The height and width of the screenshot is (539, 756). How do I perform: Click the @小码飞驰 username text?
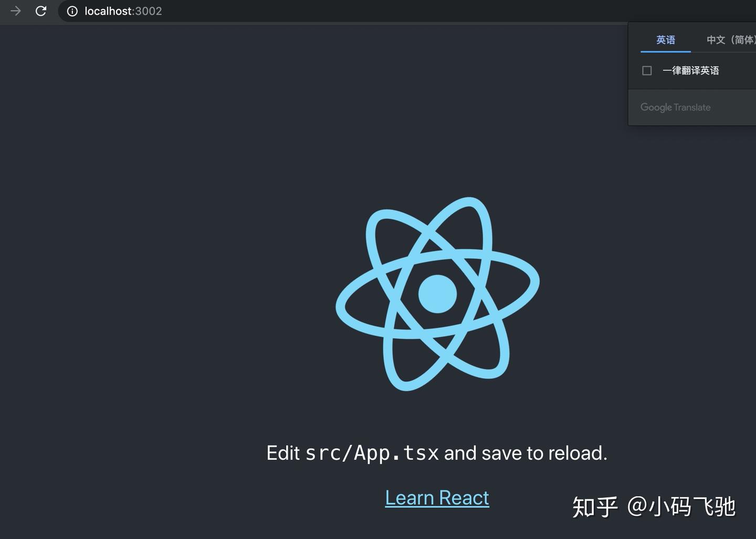[x=682, y=506]
